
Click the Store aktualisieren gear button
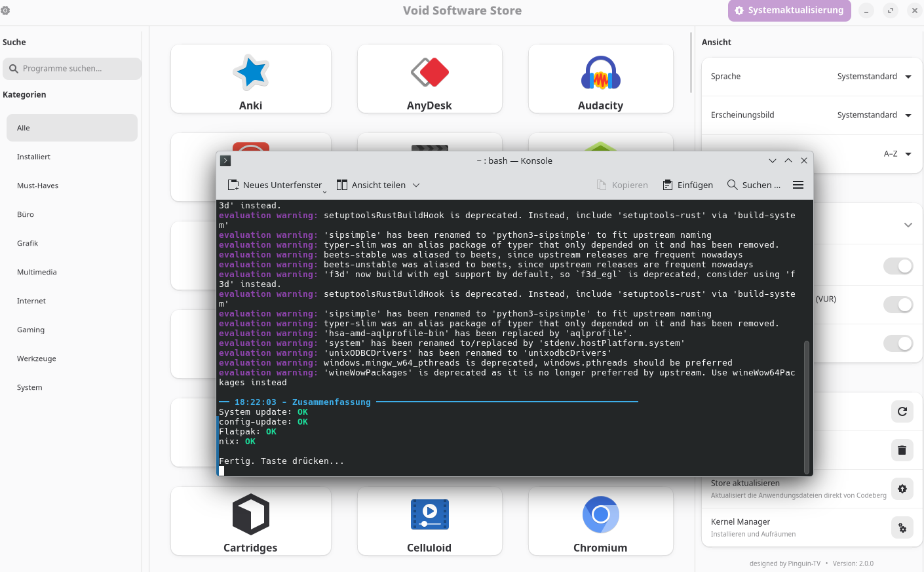[x=902, y=489]
